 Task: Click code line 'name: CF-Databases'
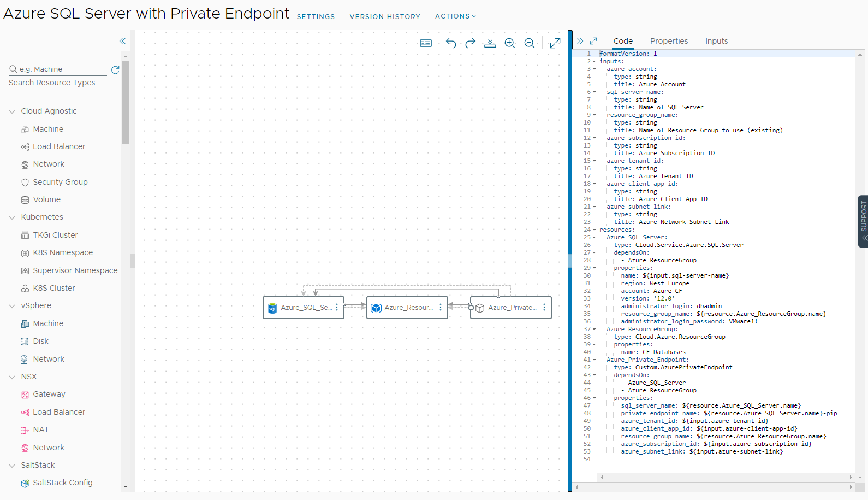click(x=653, y=352)
